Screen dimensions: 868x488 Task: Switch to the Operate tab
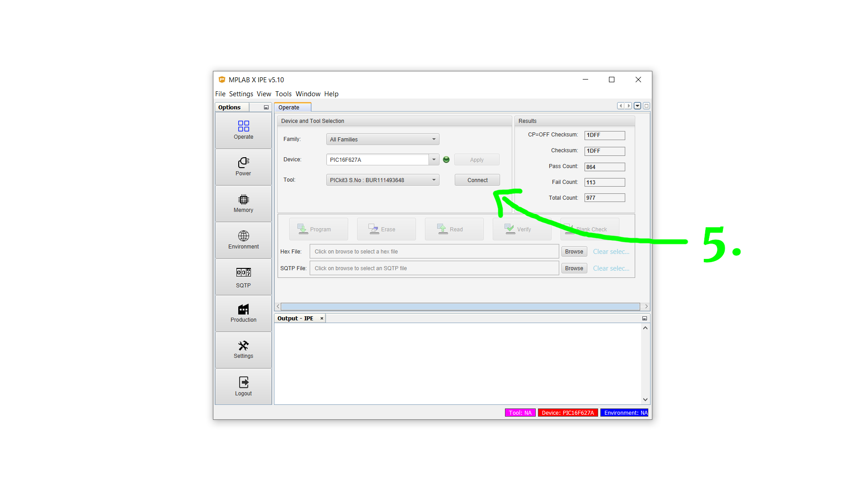click(x=289, y=108)
